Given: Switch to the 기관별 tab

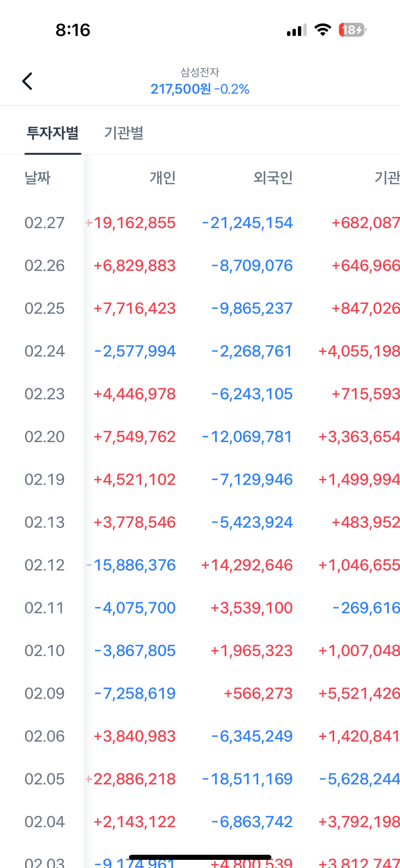Looking at the screenshot, I should pyautogui.click(x=124, y=133).
